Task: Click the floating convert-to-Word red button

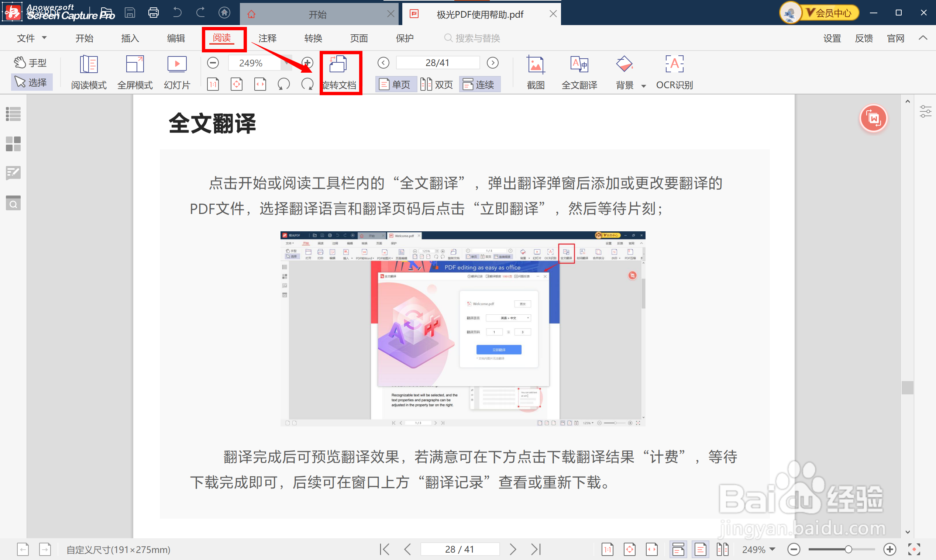Action: 873,119
